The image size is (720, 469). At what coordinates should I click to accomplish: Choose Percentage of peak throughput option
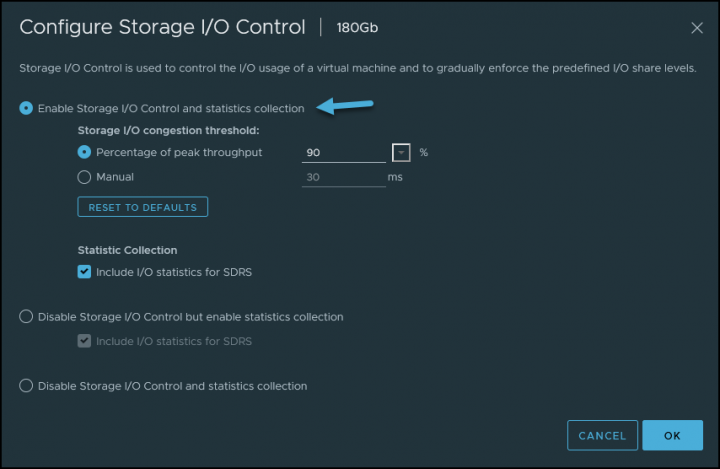(84, 152)
